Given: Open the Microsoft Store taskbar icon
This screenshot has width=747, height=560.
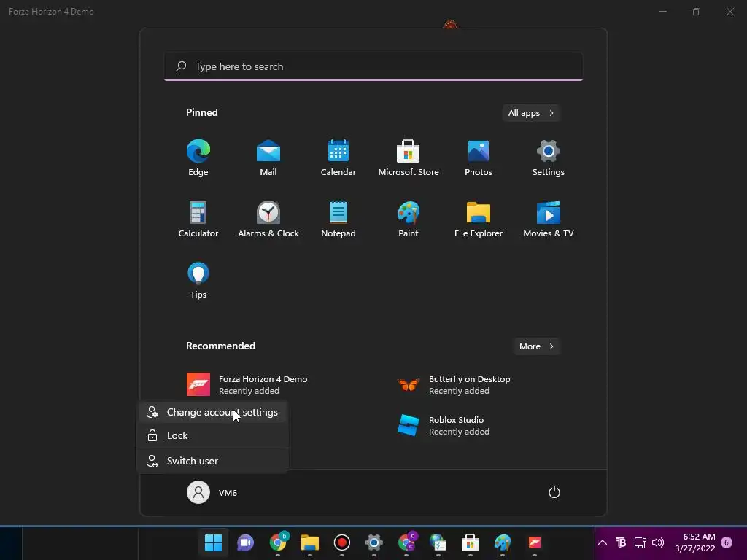Looking at the screenshot, I should pos(471,542).
